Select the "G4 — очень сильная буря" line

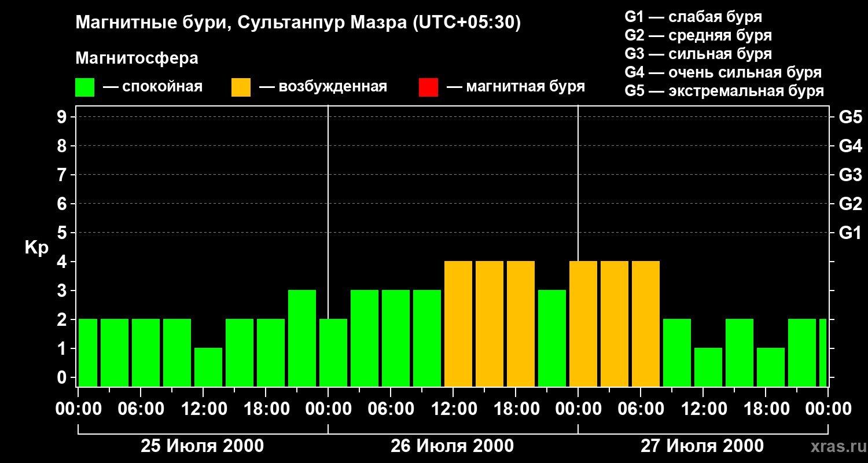coord(723,72)
